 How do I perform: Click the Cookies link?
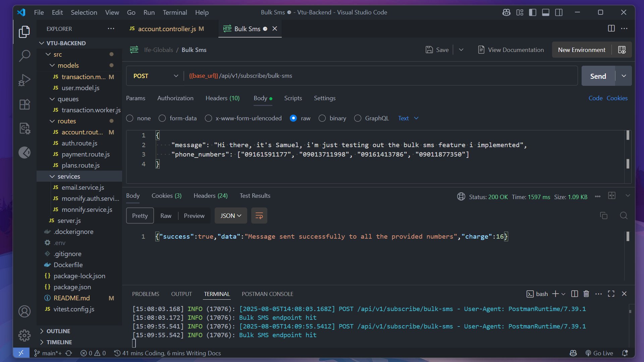617,98
